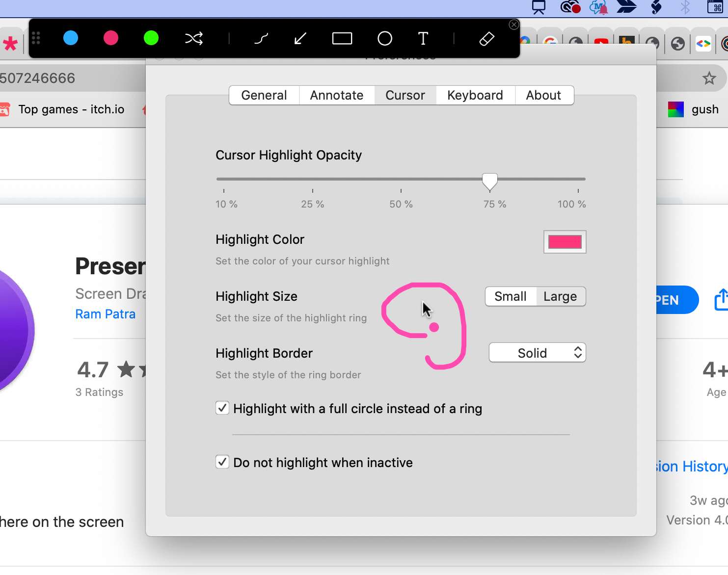Screen dimensions: 728x575
Task: Click the shuffle colors icon
Action: (x=194, y=38)
